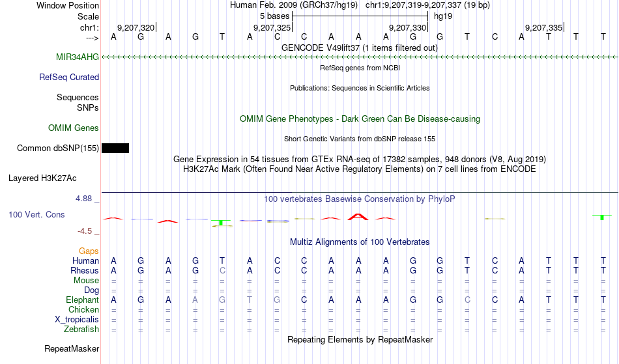619x364 pixels.
Task: Click the 4.88 PhyloP upper limit
Action: tap(83, 199)
